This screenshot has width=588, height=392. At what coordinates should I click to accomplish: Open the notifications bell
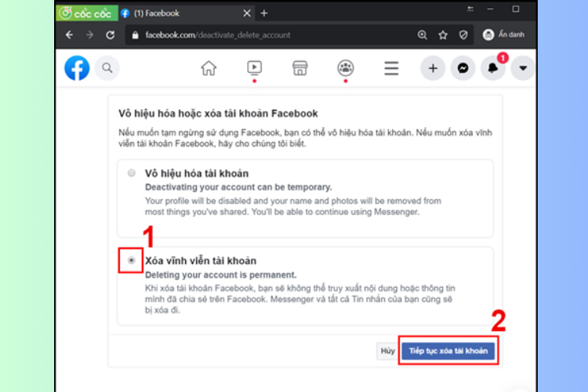click(x=493, y=68)
